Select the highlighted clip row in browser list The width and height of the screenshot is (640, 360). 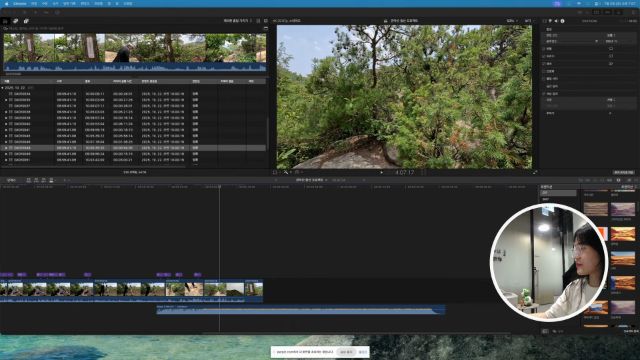(133, 148)
